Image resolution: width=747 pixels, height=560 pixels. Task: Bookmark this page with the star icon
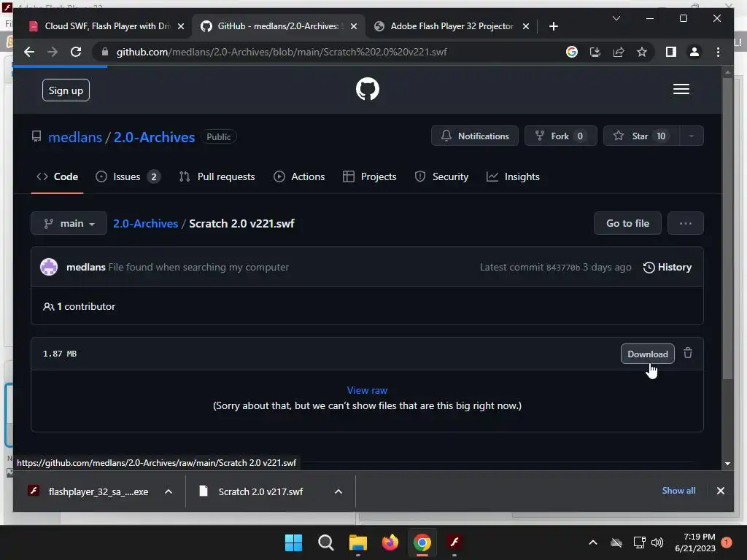tap(642, 52)
